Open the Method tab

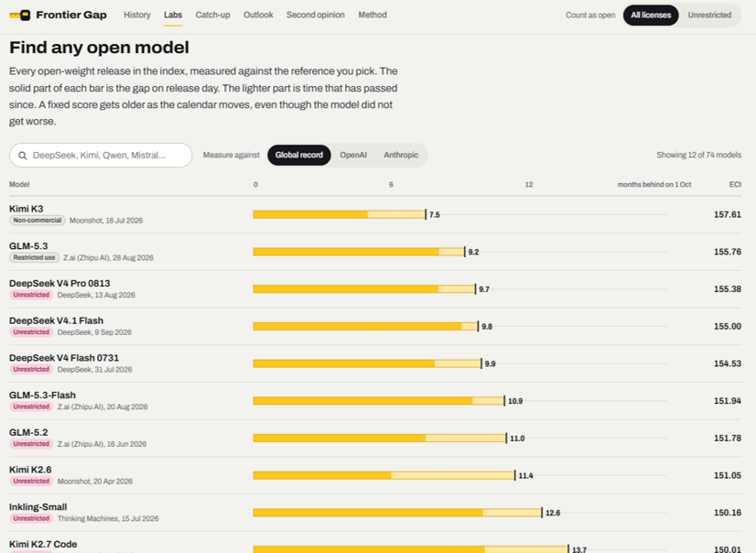(x=373, y=15)
